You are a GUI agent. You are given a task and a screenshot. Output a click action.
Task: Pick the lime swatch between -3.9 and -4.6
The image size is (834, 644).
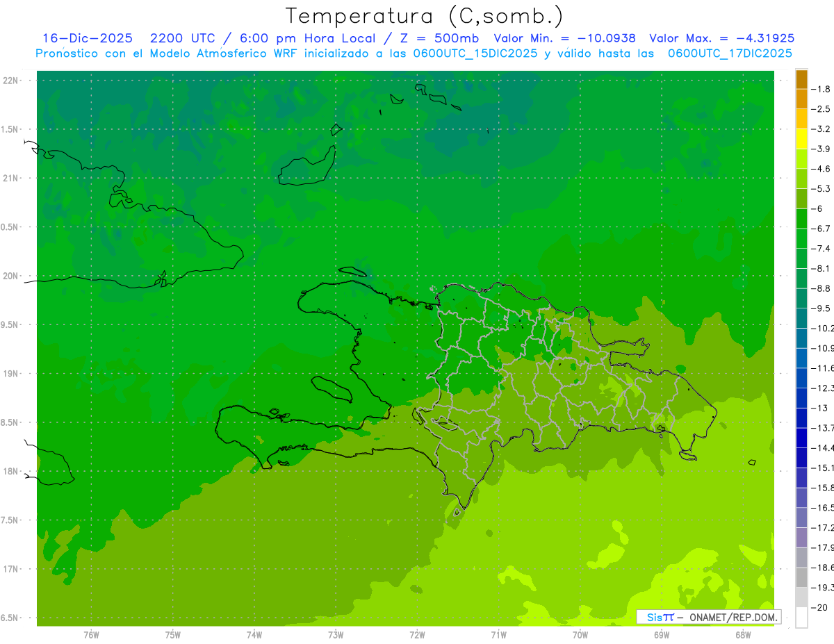(801, 159)
